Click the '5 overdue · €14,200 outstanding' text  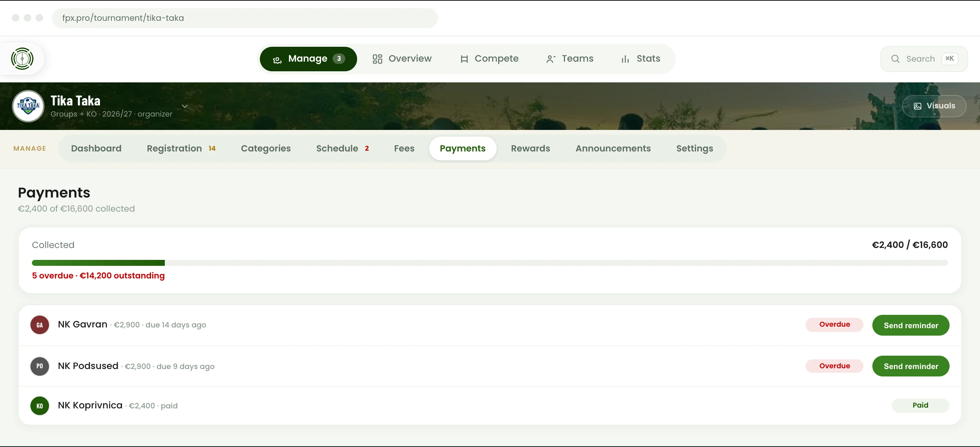98,276
